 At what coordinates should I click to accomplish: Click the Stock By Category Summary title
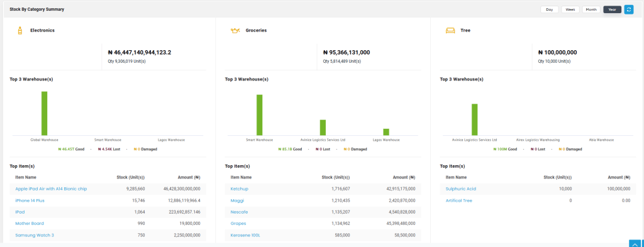pos(37,9)
